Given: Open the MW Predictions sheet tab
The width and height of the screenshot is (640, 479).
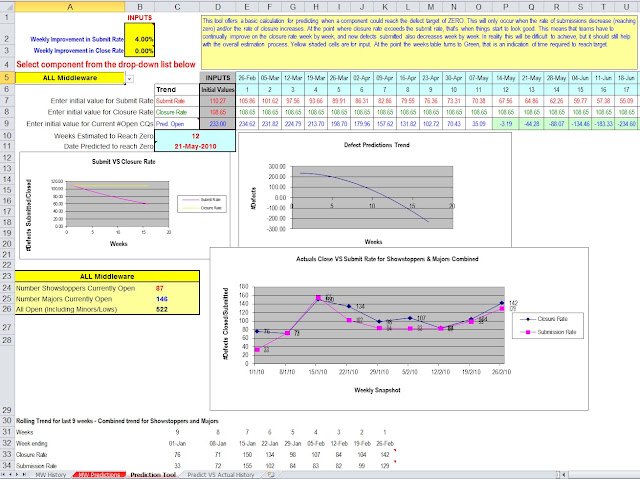Looking at the screenshot, I should coord(100,475).
